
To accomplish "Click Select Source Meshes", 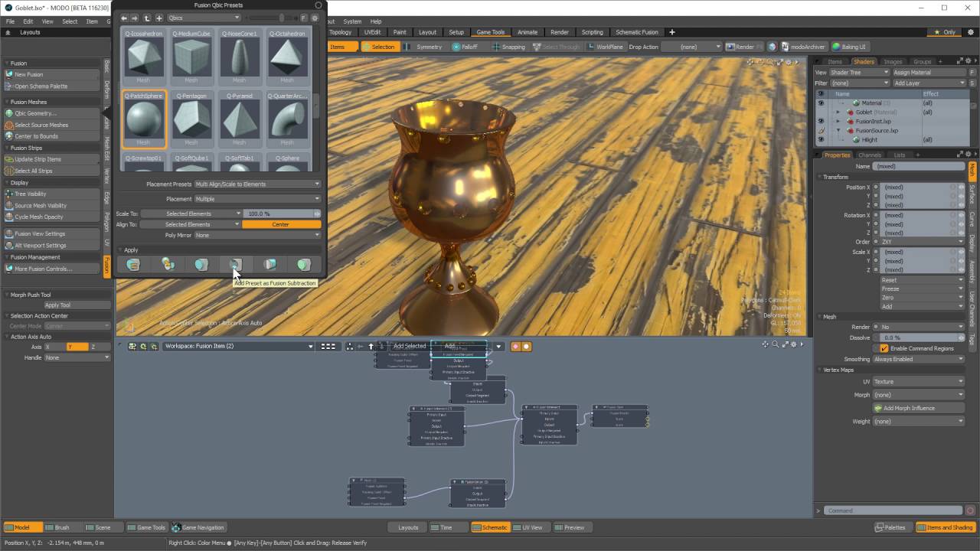I will (x=52, y=125).
